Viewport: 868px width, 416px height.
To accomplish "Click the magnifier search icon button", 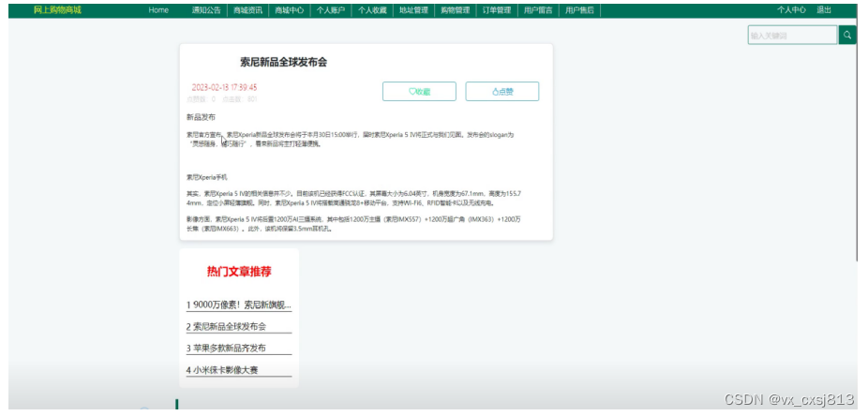I will [847, 35].
